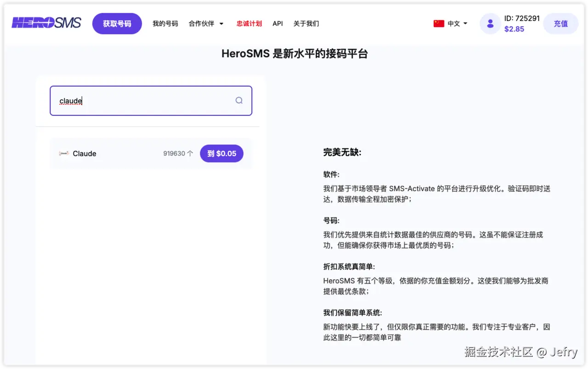Screen dimensions: 588x369
Task: Open the 合作伙伴 dropdown arrow
Action: 221,24
